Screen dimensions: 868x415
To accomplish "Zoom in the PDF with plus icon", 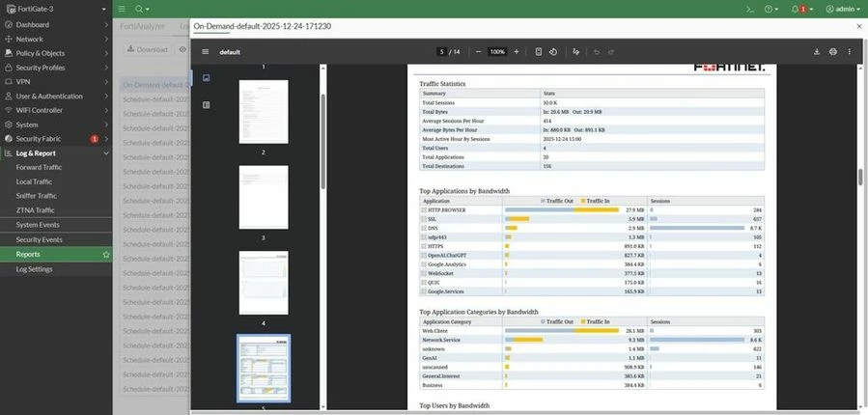I will [x=517, y=52].
